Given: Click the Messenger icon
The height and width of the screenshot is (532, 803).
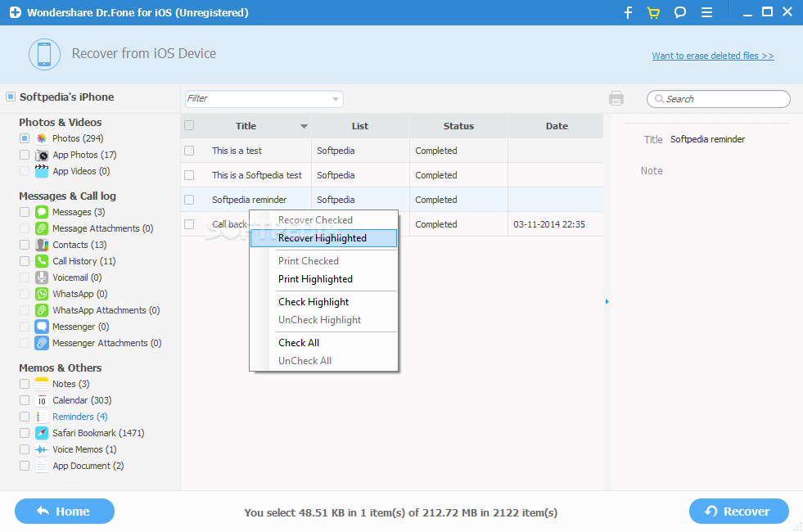Looking at the screenshot, I should 42,327.
